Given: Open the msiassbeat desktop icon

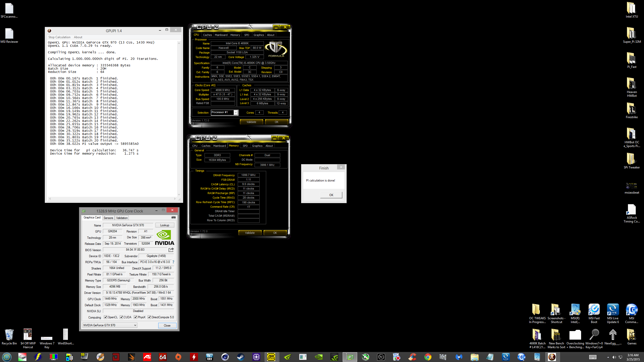Looking at the screenshot, I should pos(631,188).
